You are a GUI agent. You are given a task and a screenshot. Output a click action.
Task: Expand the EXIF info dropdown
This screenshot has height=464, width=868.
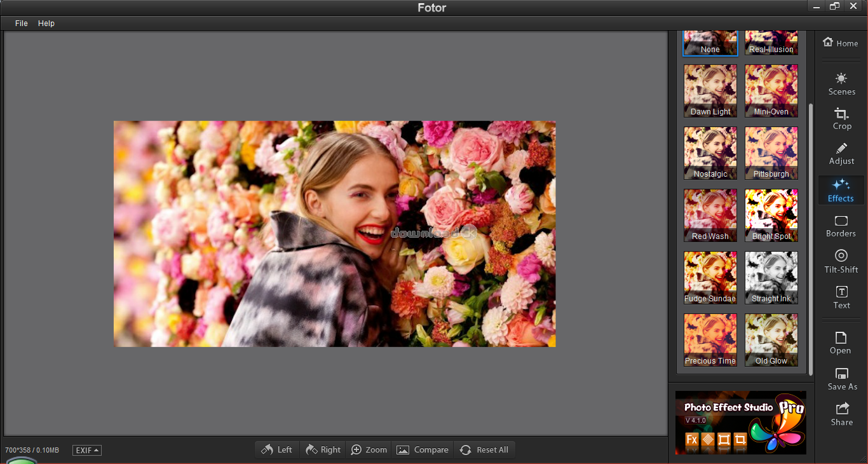pos(87,450)
